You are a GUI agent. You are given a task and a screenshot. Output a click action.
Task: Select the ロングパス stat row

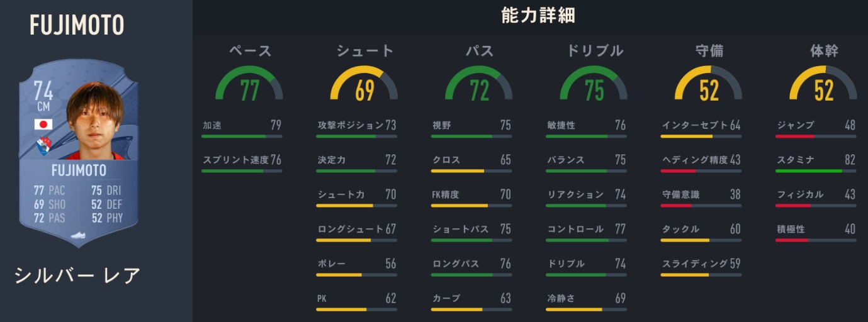click(x=471, y=264)
